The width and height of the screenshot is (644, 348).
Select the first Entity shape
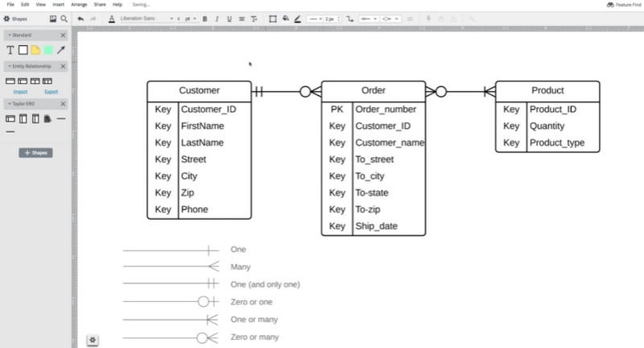coord(10,81)
